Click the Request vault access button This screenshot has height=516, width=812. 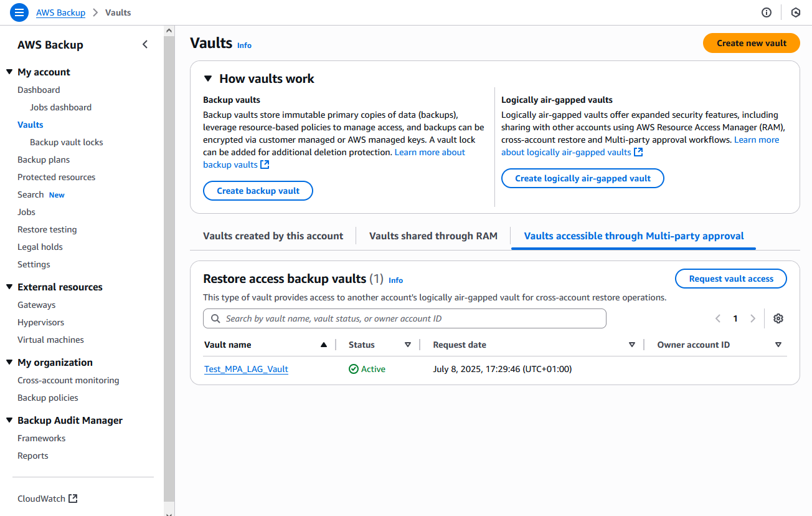tap(731, 279)
